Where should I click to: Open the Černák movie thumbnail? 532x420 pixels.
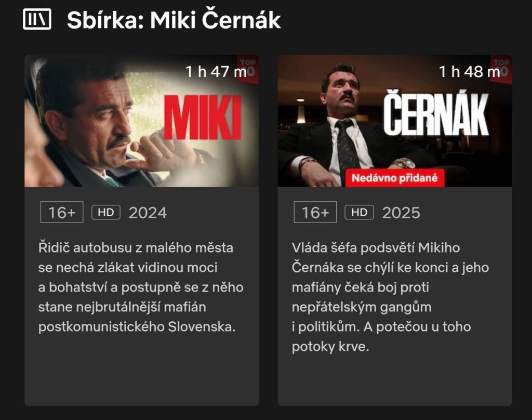point(395,121)
